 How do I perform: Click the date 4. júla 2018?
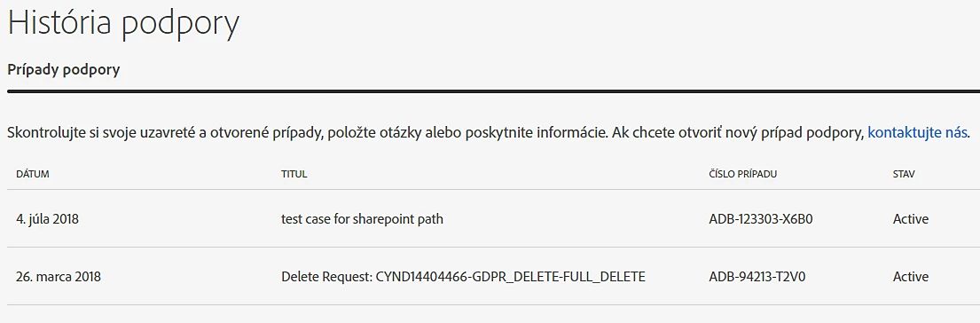point(48,219)
